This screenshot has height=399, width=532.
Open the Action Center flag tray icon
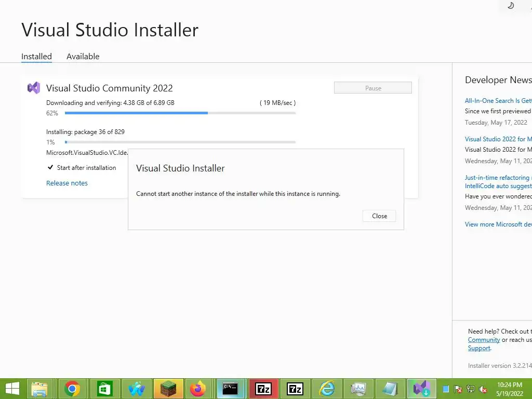coord(458,389)
